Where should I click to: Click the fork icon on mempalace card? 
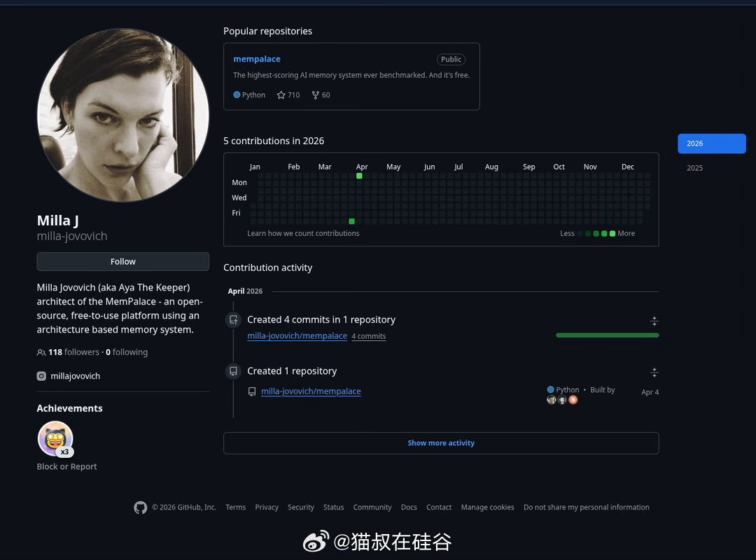314,94
